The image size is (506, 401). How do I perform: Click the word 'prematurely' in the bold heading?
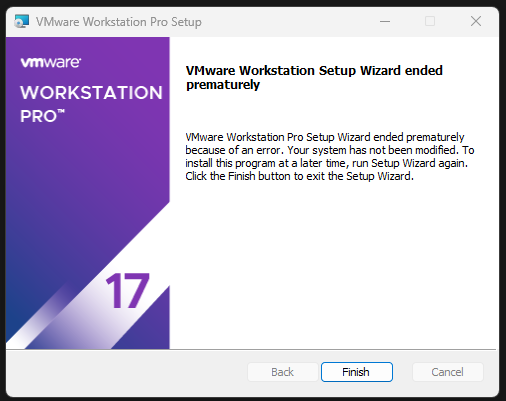(223, 85)
